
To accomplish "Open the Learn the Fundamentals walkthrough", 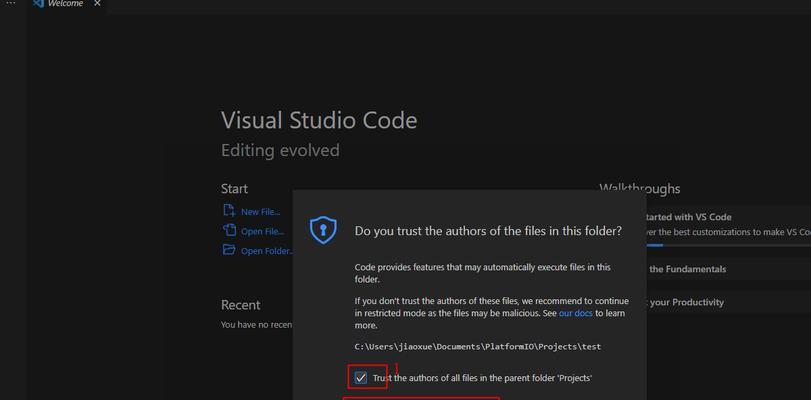I will (x=729, y=269).
